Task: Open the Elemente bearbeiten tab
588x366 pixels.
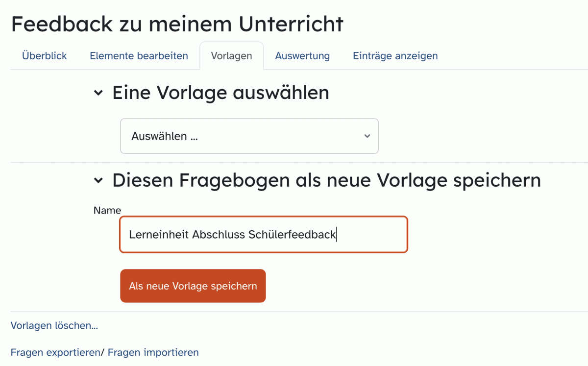Action: (x=139, y=56)
